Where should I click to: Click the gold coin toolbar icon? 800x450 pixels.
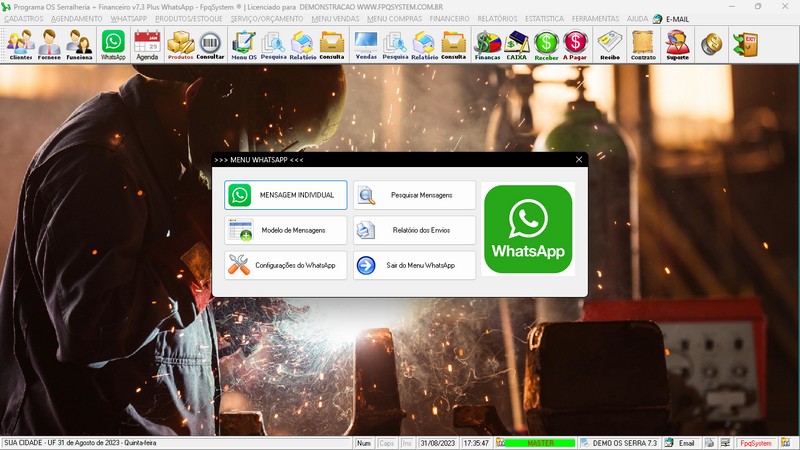711,44
